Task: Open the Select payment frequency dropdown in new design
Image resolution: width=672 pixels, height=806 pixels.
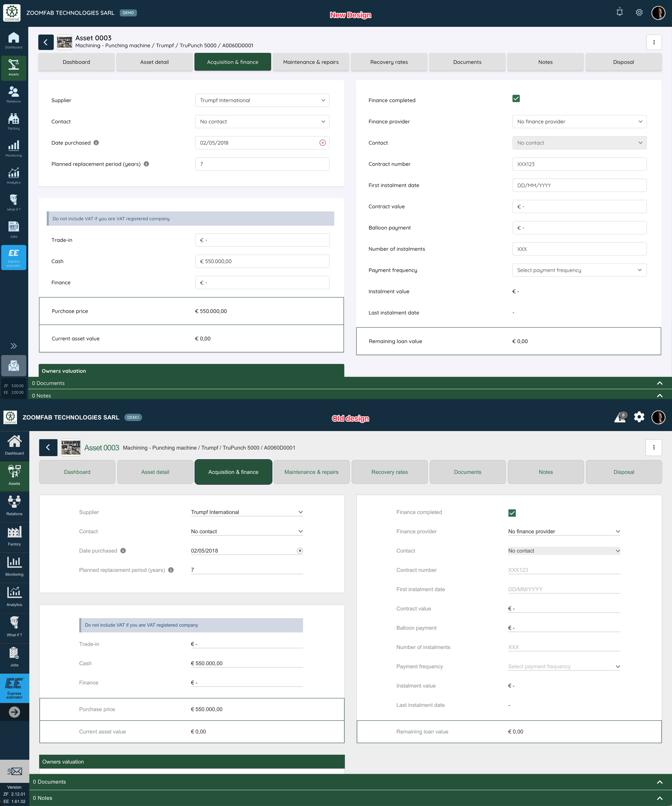Action: click(579, 270)
